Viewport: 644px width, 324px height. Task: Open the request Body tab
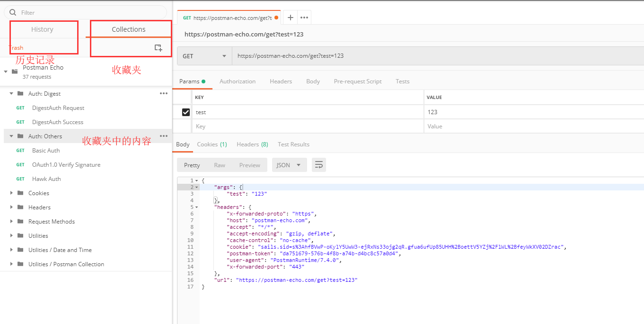coord(313,81)
